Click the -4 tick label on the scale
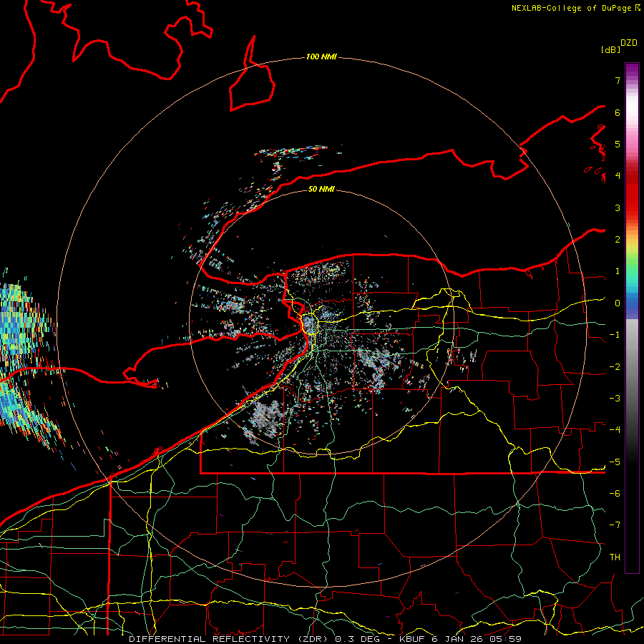Screen dimensions: 644x644 [x=615, y=430]
